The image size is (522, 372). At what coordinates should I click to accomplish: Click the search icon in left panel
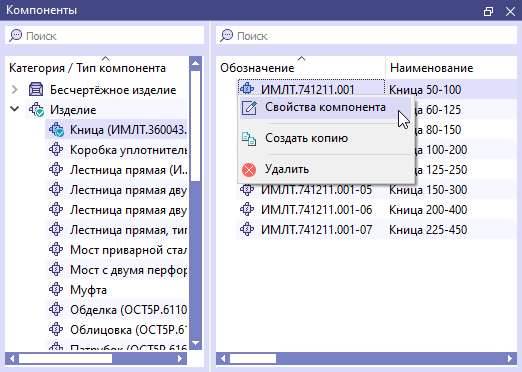tap(15, 35)
